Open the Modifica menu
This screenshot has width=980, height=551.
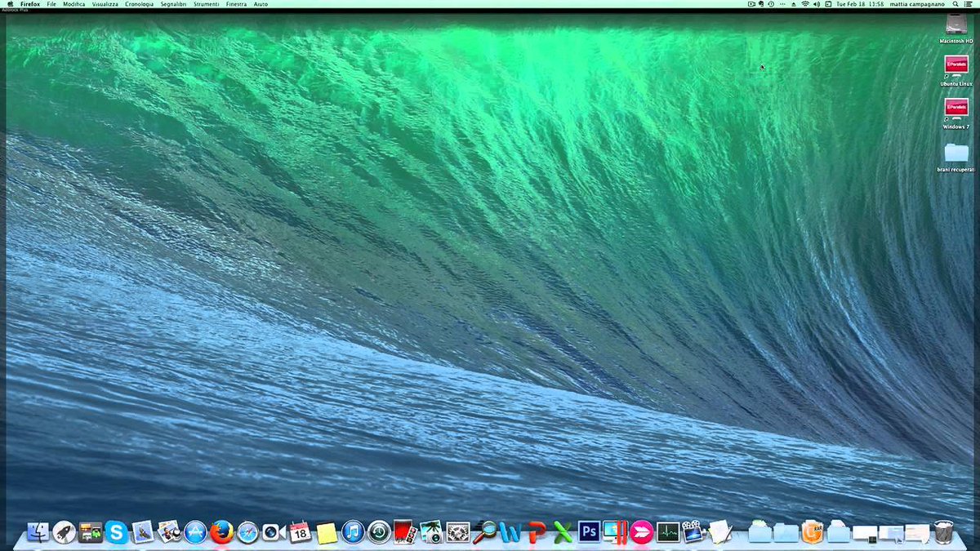[x=74, y=4]
